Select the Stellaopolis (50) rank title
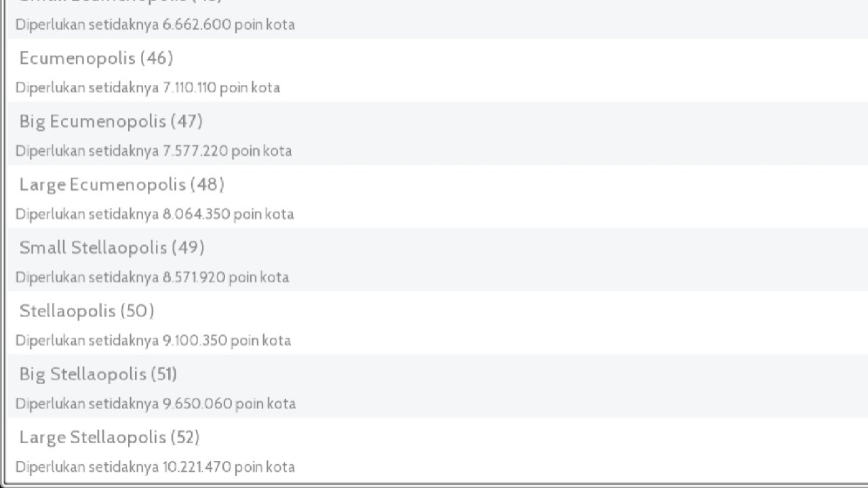This screenshot has height=488, width=868. (87, 311)
